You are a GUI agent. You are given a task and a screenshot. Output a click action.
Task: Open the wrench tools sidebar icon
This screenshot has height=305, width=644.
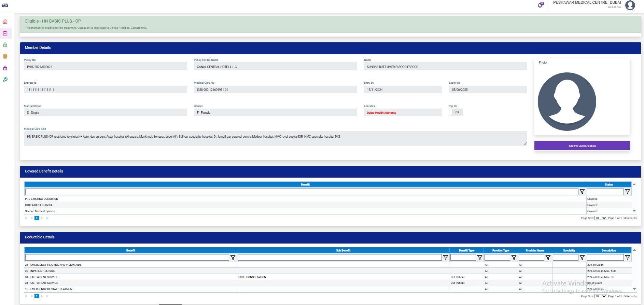pos(5,80)
